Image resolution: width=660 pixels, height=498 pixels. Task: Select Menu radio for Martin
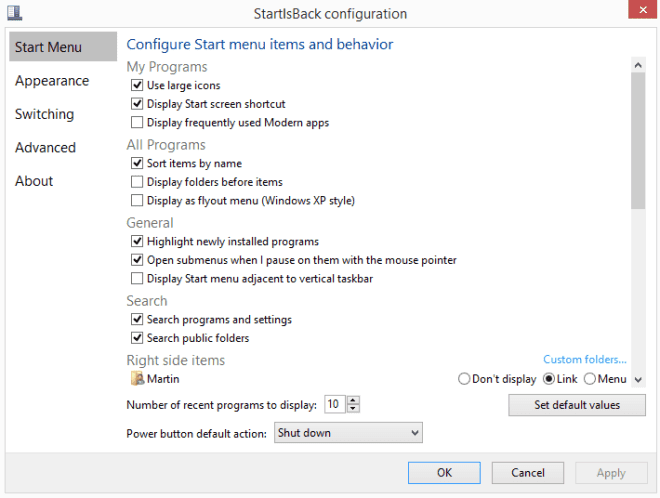tap(590, 379)
